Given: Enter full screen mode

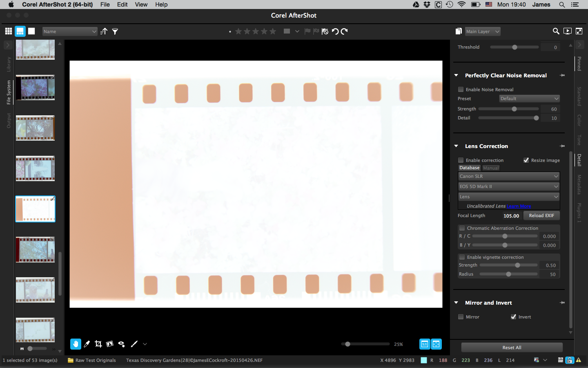Looking at the screenshot, I should point(579,31).
